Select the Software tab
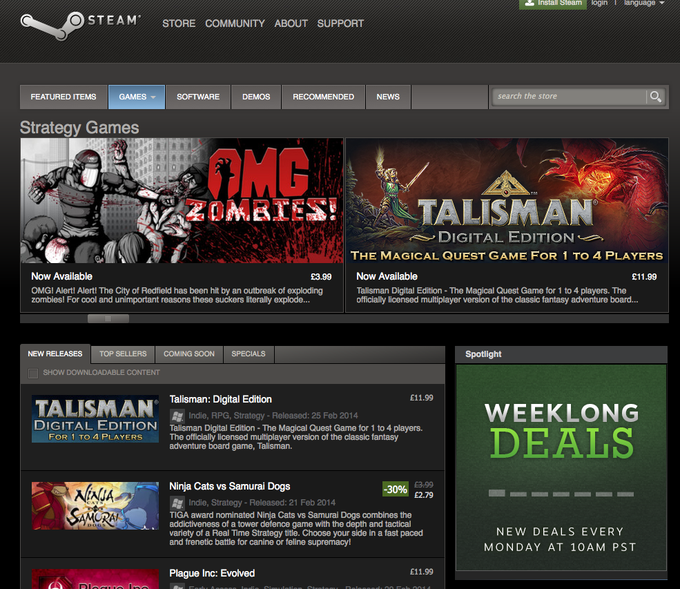 (198, 97)
